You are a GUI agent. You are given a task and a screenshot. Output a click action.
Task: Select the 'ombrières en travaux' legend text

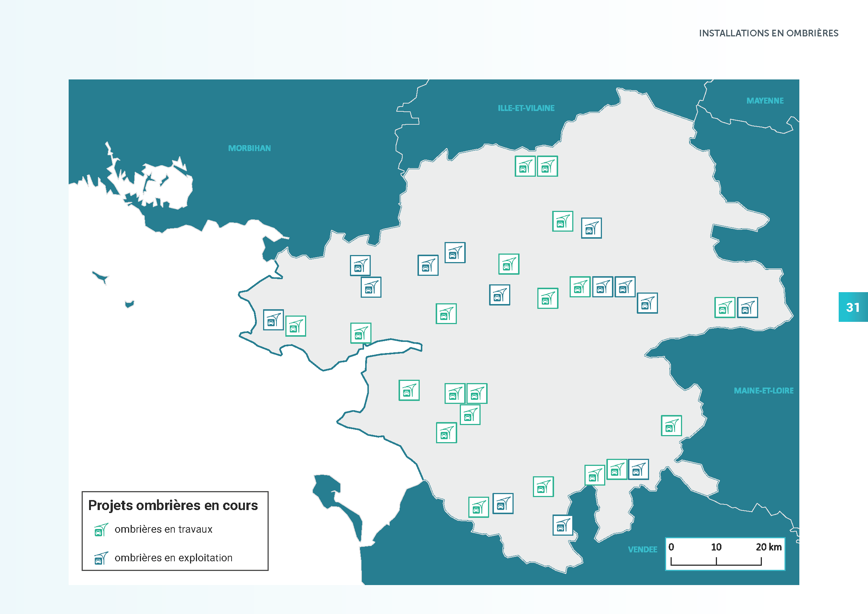click(x=163, y=529)
